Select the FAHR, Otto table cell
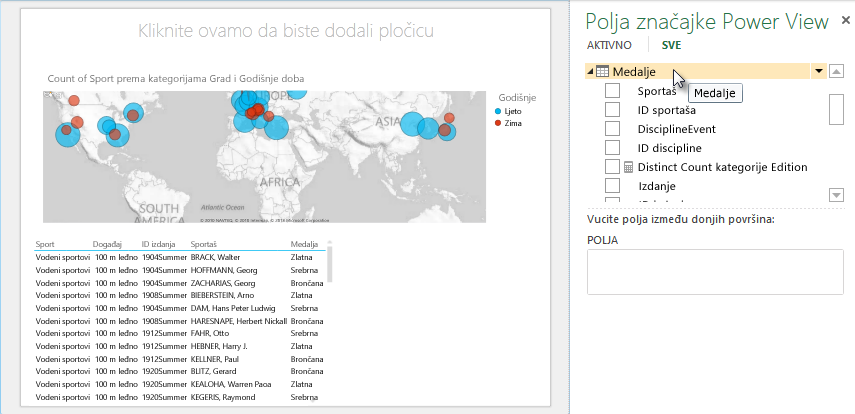The width and height of the screenshot is (855, 414). (210, 333)
